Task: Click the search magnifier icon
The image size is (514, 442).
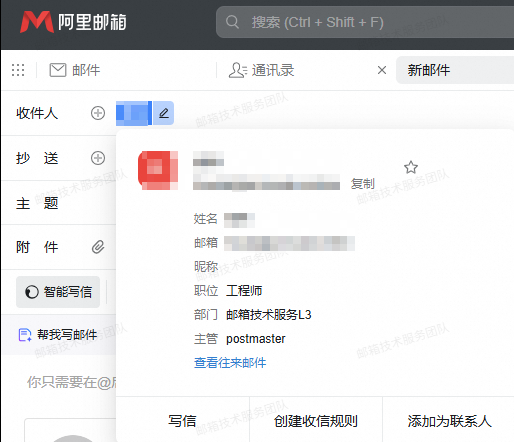Action: (232, 22)
